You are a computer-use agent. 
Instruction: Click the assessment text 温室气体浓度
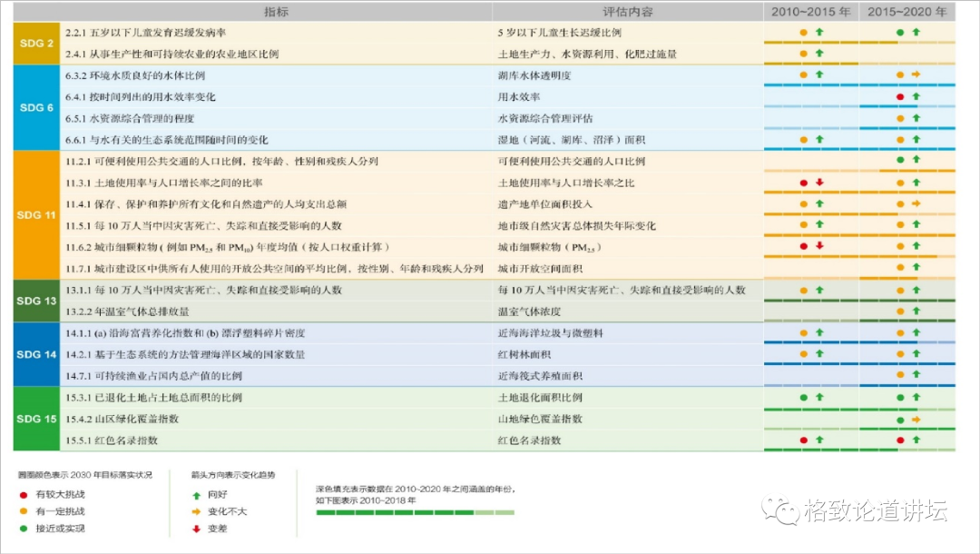529,312
